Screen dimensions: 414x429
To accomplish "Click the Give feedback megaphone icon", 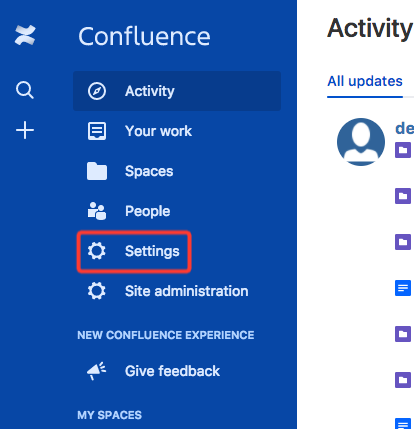I will coord(97,371).
